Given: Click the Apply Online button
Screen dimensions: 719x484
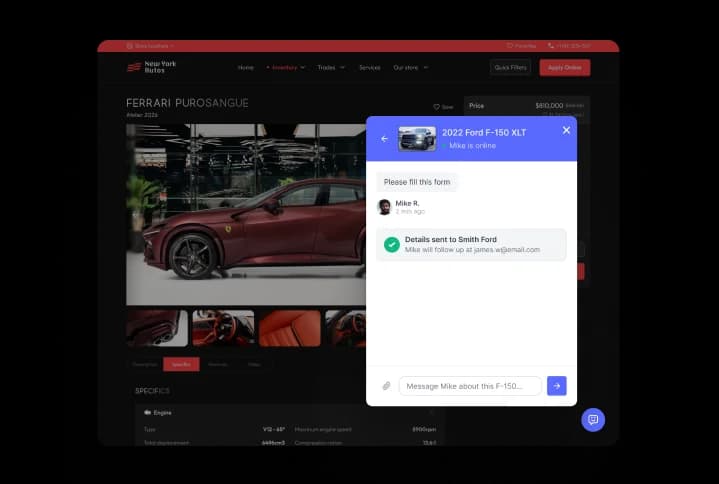Looking at the screenshot, I should 565,67.
